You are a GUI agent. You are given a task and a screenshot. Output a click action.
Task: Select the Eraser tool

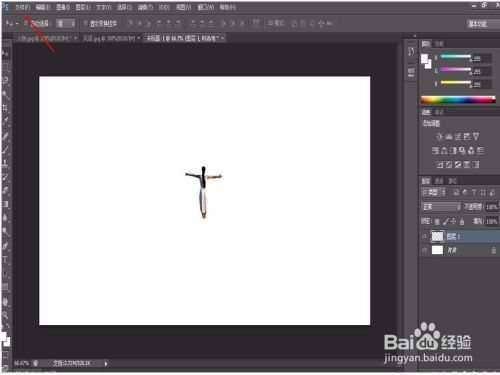tap(6, 191)
